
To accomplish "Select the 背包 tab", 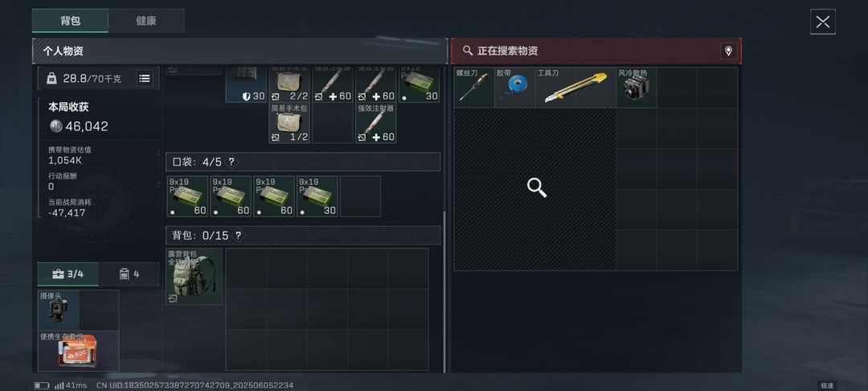I will click(x=70, y=20).
